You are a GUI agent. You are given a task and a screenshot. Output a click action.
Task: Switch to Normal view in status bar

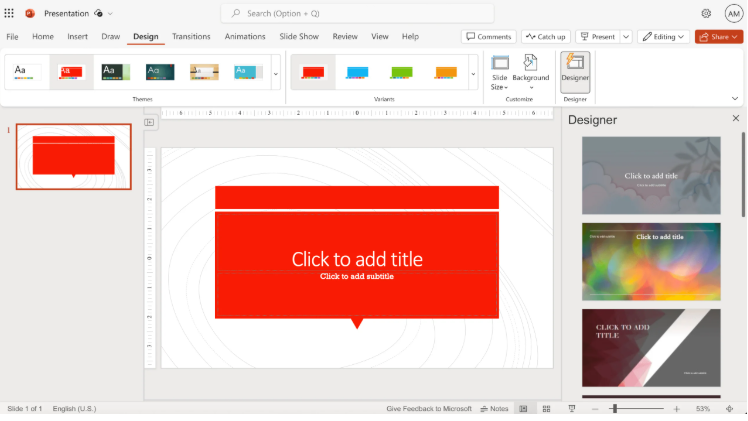[523, 409]
